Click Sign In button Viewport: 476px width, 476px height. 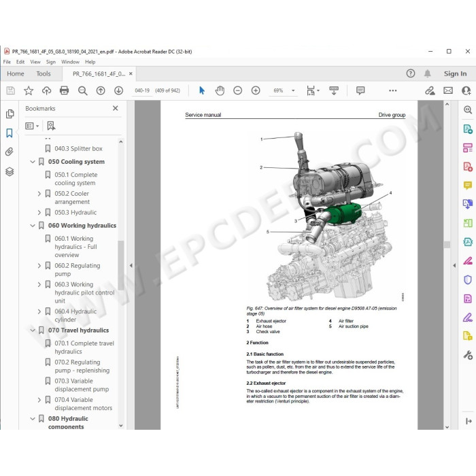point(455,73)
